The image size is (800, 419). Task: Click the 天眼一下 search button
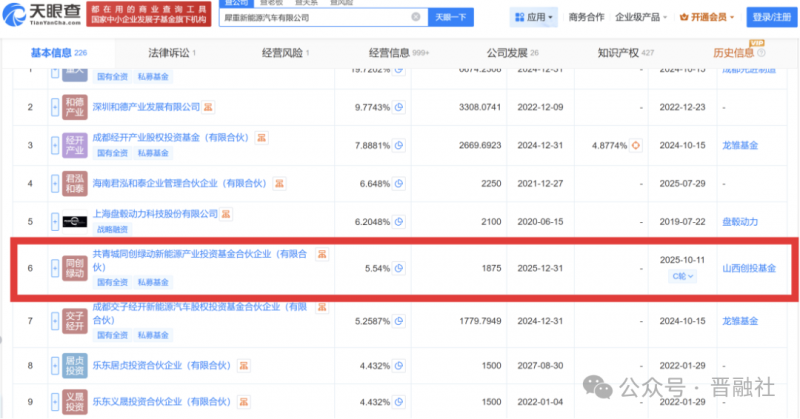[x=451, y=17]
